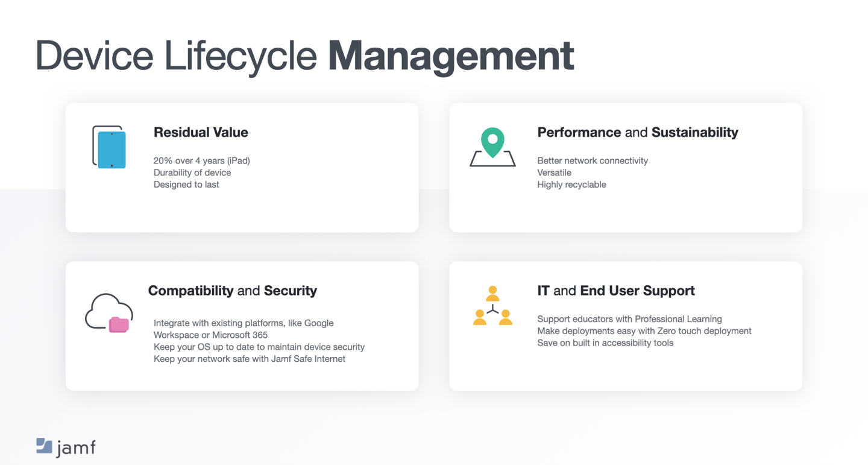The width and height of the screenshot is (868, 465).
Task: Click 'Make deployments easy with Zero touch deployment'
Action: [x=644, y=331]
